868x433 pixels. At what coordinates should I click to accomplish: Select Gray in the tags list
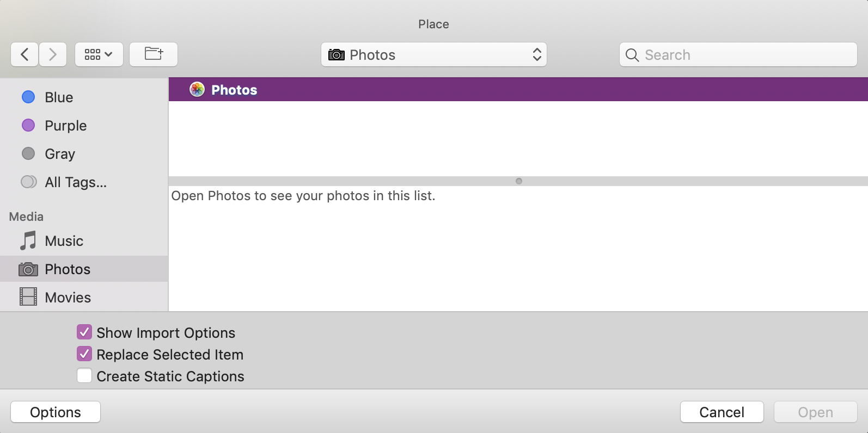pyautogui.click(x=28, y=153)
